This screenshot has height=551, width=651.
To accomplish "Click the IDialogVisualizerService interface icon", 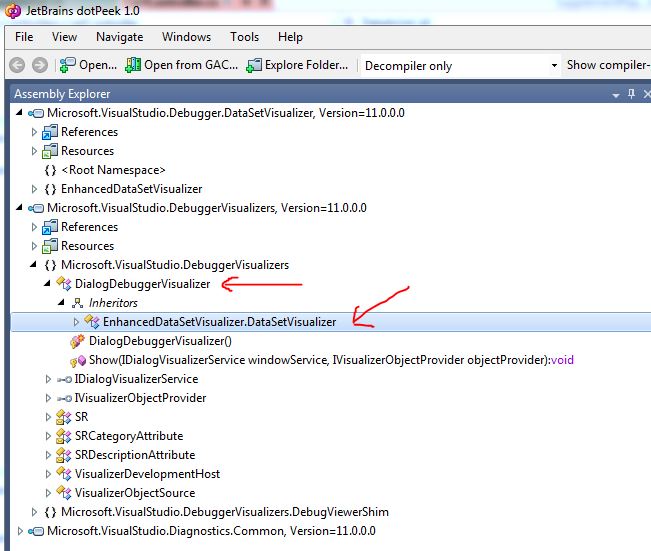I will click(x=64, y=380).
